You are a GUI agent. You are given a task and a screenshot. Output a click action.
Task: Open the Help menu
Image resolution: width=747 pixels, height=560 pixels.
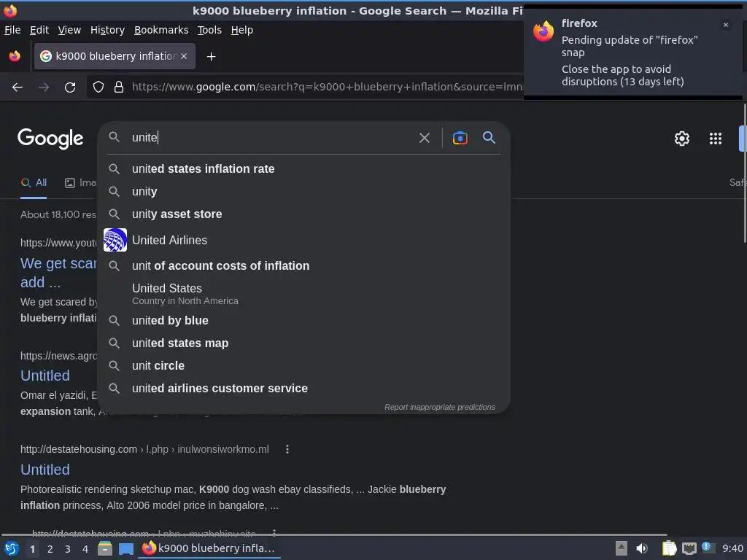(242, 30)
